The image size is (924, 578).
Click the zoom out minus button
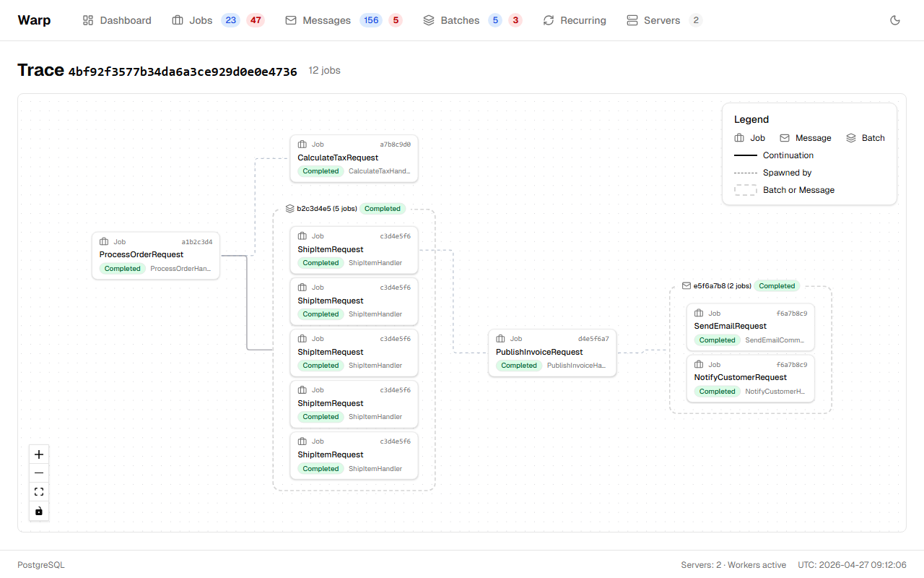(x=39, y=473)
